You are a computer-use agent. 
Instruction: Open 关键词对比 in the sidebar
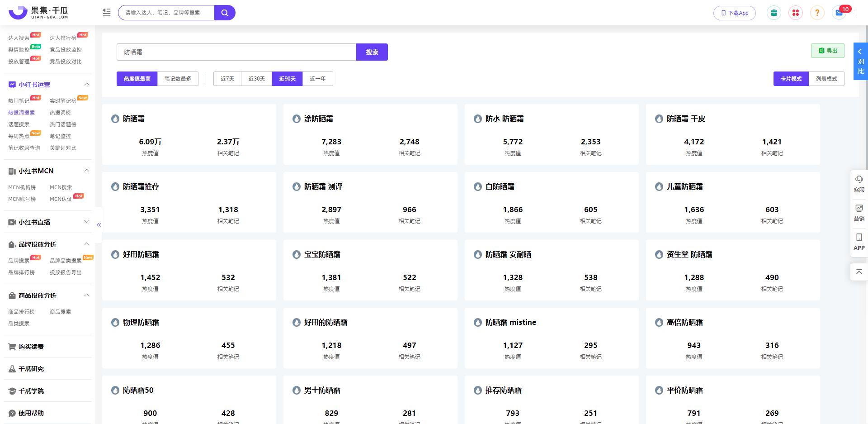click(63, 148)
